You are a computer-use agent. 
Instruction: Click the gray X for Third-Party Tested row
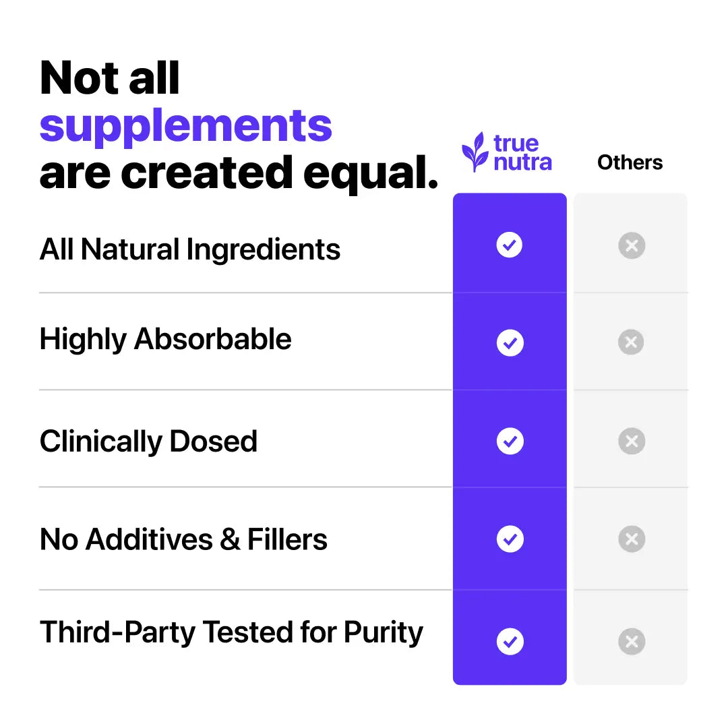tap(632, 642)
